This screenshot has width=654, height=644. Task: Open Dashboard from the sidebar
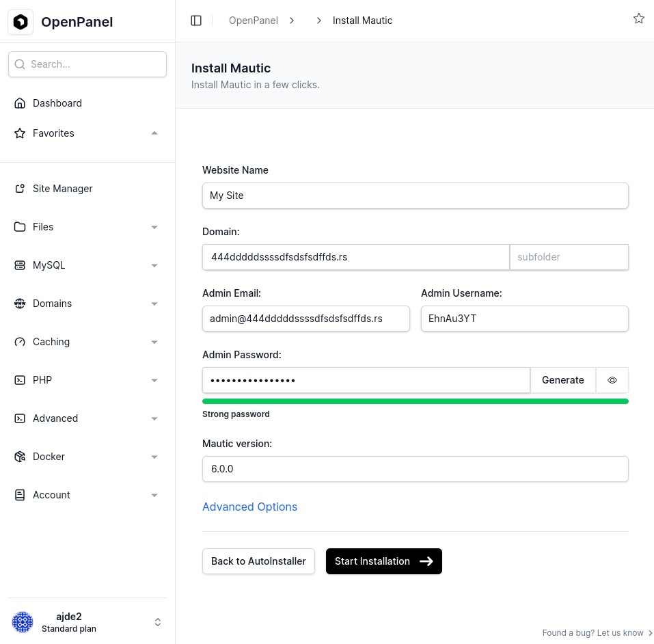point(57,103)
